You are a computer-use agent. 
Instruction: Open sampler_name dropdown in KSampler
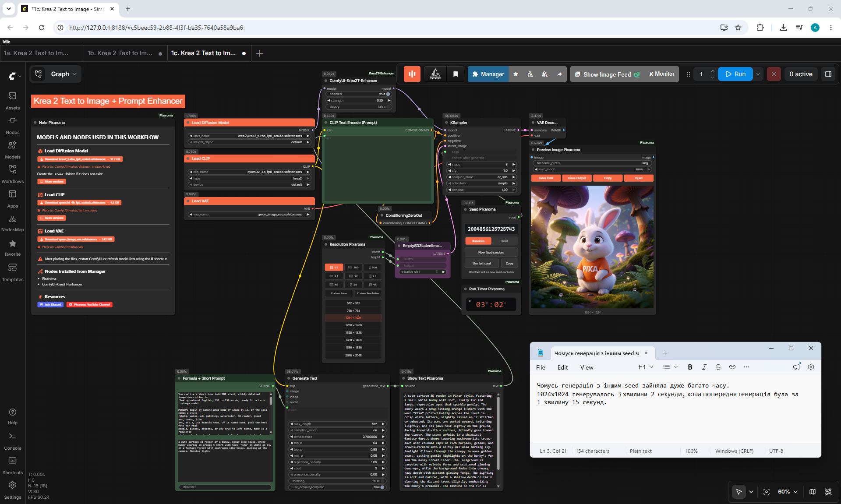[481, 177]
